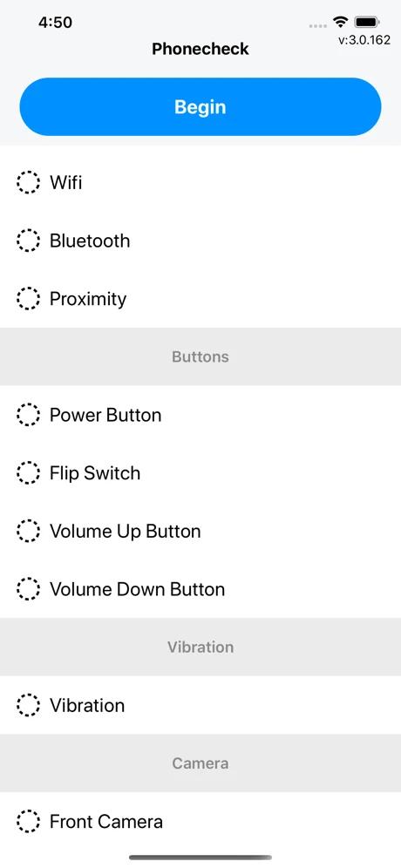Click the dashed status circle beside Bluetooth
The image size is (401, 868).
point(28,241)
